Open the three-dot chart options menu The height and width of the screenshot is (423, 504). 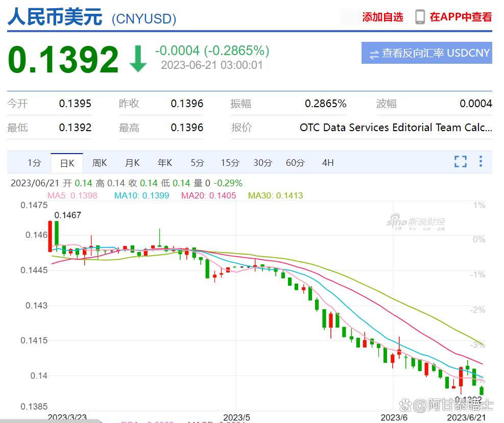(x=481, y=161)
